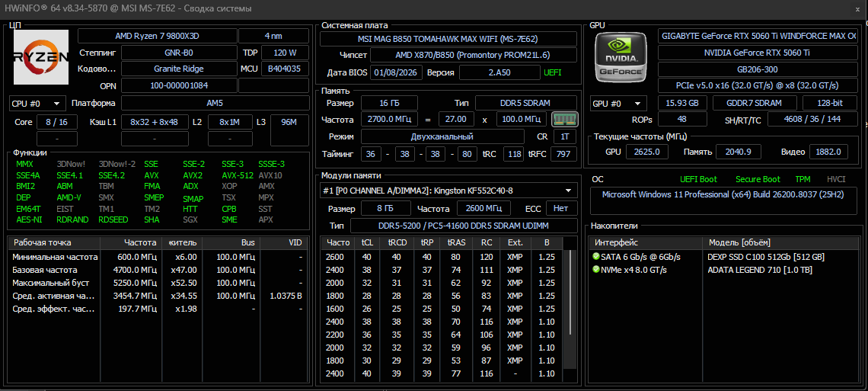868x391 pixels.
Task: Close the HWiNFO summary window
Action: [x=857, y=9]
